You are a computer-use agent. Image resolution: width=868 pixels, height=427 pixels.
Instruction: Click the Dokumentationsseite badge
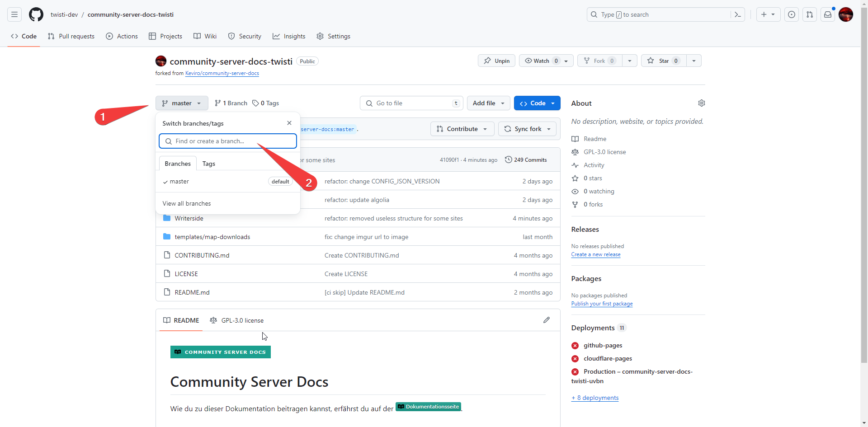click(428, 407)
